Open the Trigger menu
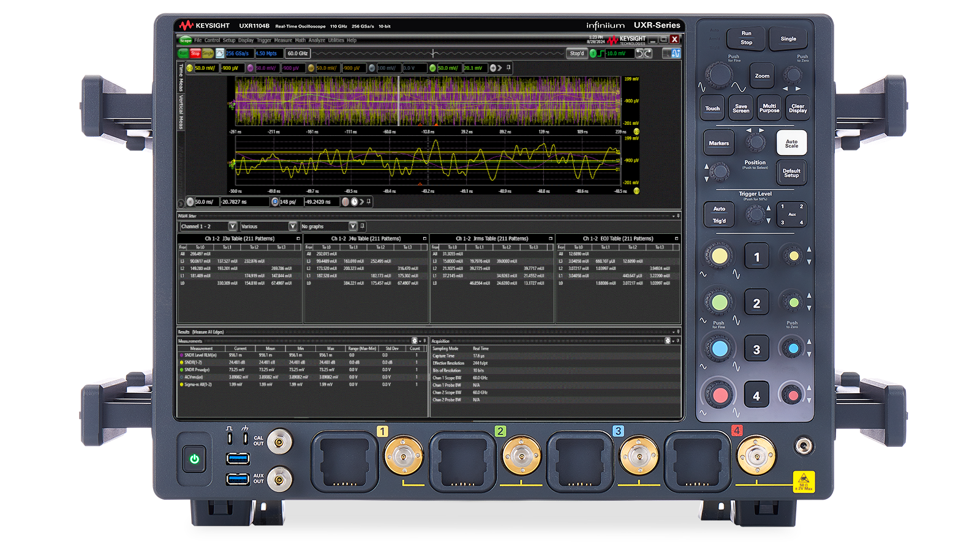Image resolution: width=980 pixels, height=551 pixels. click(x=264, y=40)
